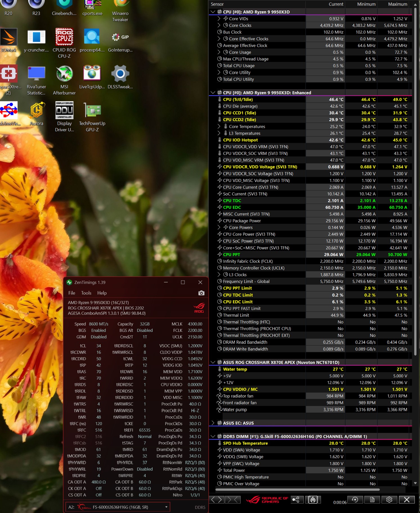Image resolution: width=420 pixels, height=513 pixels.
Task: Select the CPU Package Power sensor row
Action: [310, 221]
